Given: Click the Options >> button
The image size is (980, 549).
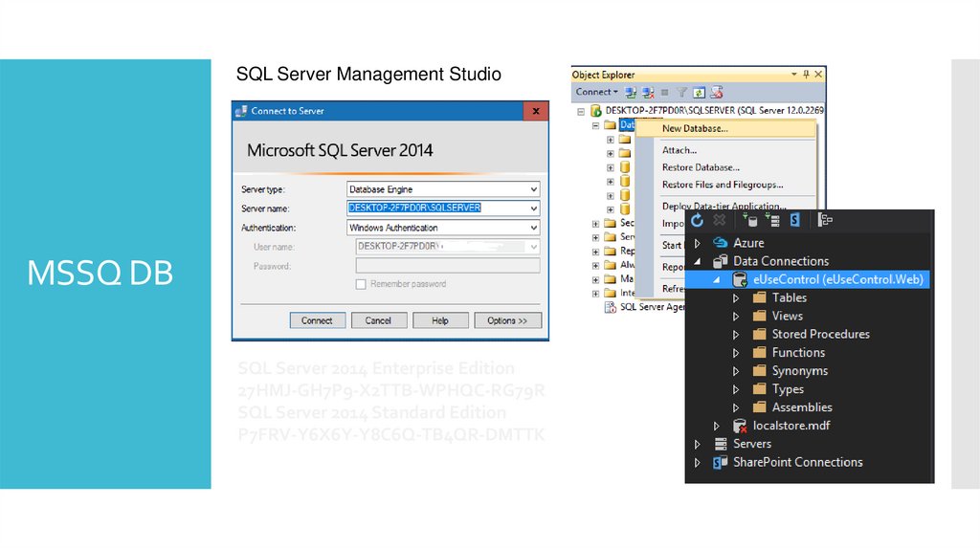Looking at the screenshot, I should (x=507, y=320).
